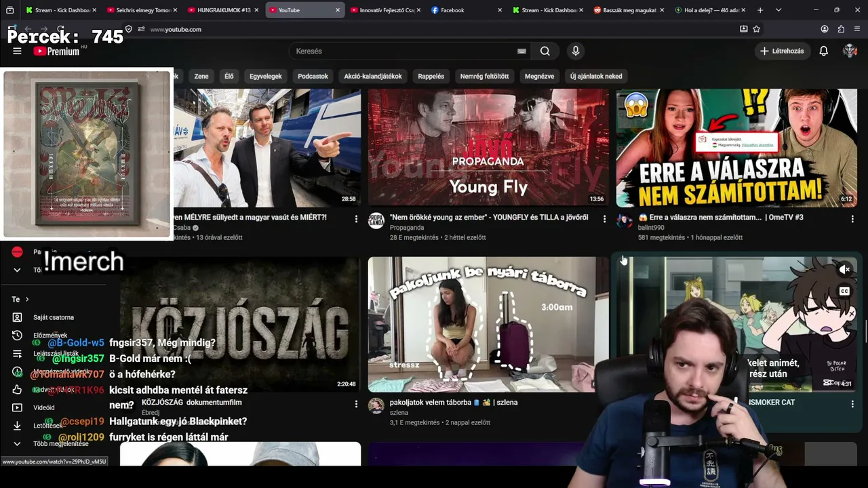Bookmark this page with the star icon
Viewport: 868px width, 488px height.
(x=757, y=29)
